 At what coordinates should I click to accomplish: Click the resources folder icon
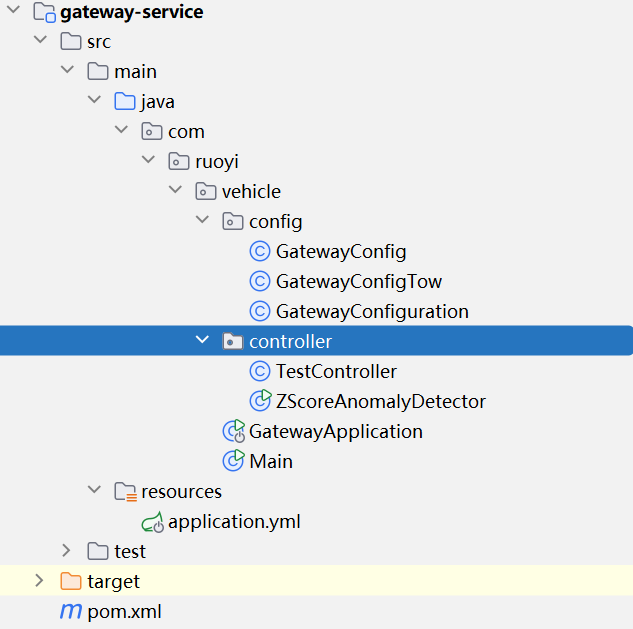pyautogui.click(x=125, y=492)
